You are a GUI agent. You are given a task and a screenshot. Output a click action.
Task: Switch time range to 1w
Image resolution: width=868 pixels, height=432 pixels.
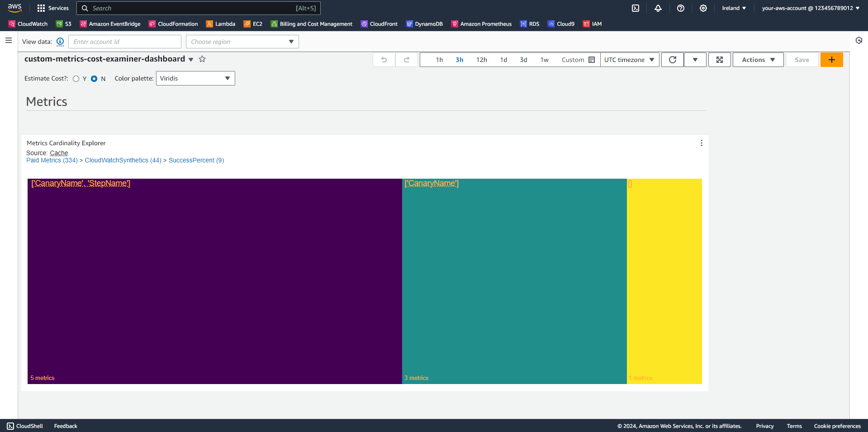pos(544,59)
